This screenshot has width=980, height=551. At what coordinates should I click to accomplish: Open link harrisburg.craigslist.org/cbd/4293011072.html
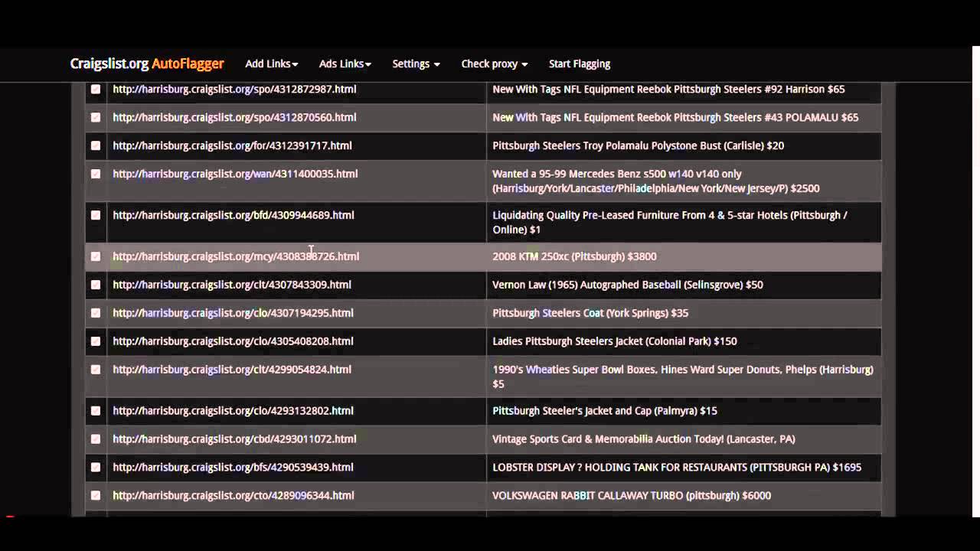pyautogui.click(x=234, y=440)
